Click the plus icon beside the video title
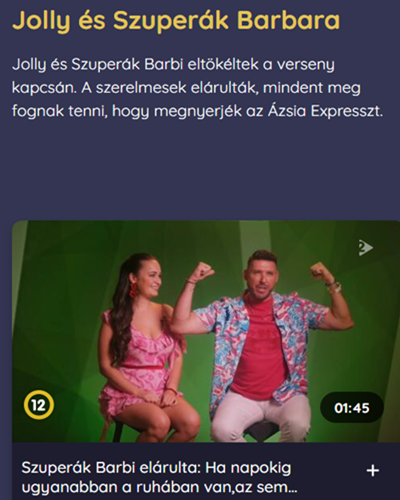 (x=372, y=470)
